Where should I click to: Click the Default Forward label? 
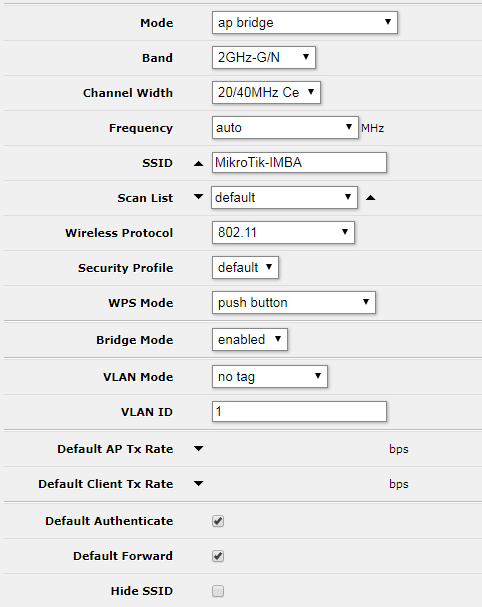click(123, 556)
